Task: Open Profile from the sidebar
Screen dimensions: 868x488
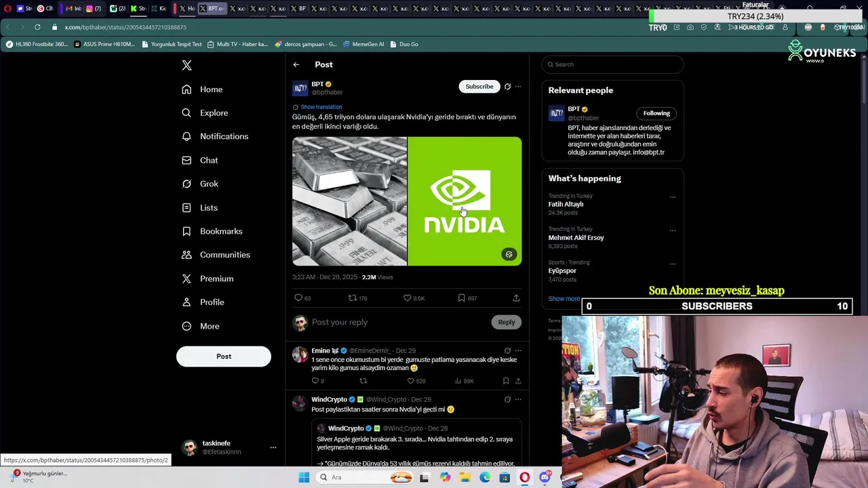Action: click(203, 302)
